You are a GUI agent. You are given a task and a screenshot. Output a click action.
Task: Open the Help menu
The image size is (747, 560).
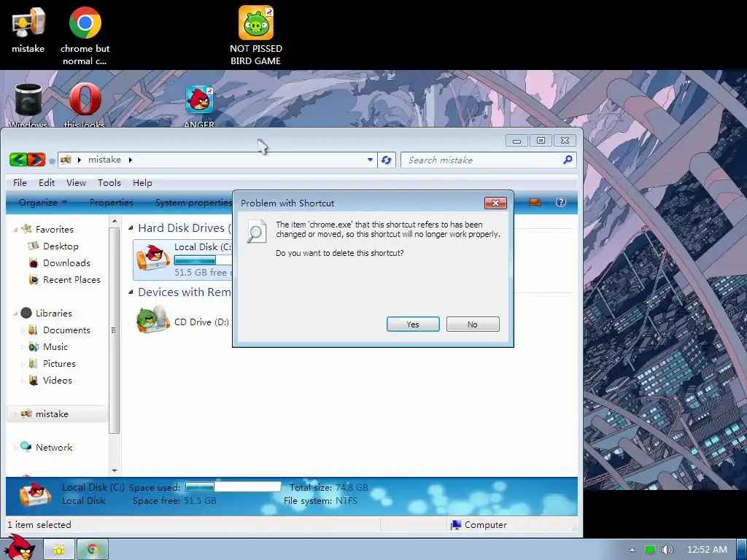(x=142, y=183)
